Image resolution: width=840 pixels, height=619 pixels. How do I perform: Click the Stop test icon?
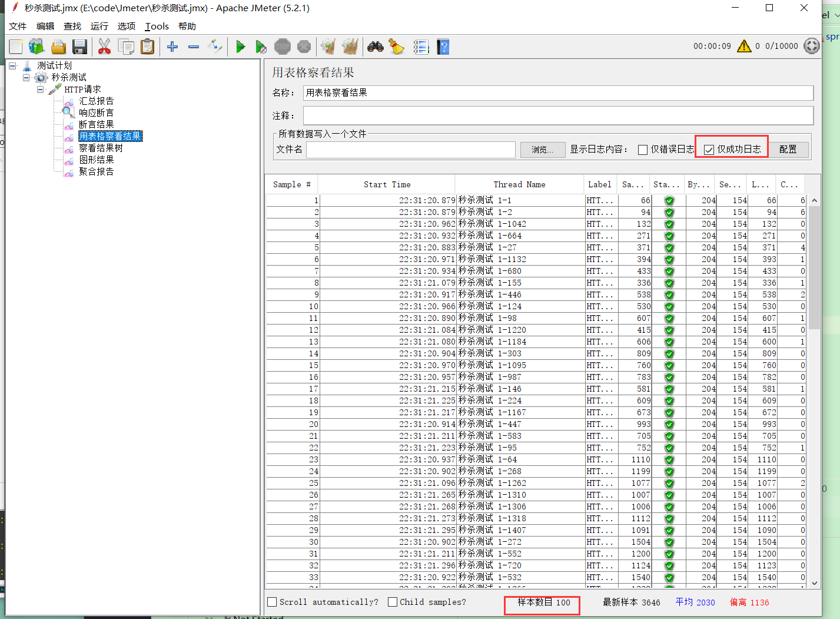tap(283, 47)
